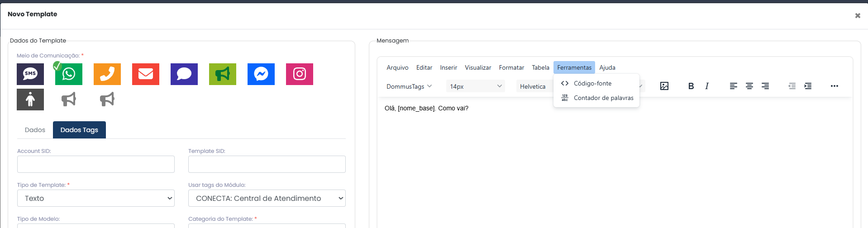Switch to the Dados tab

click(x=35, y=130)
